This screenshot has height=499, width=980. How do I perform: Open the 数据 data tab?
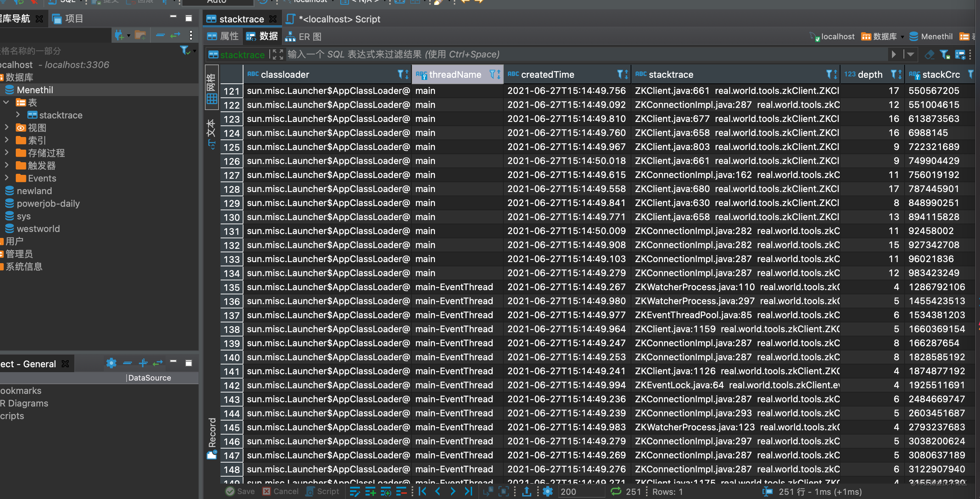pos(262,36)
